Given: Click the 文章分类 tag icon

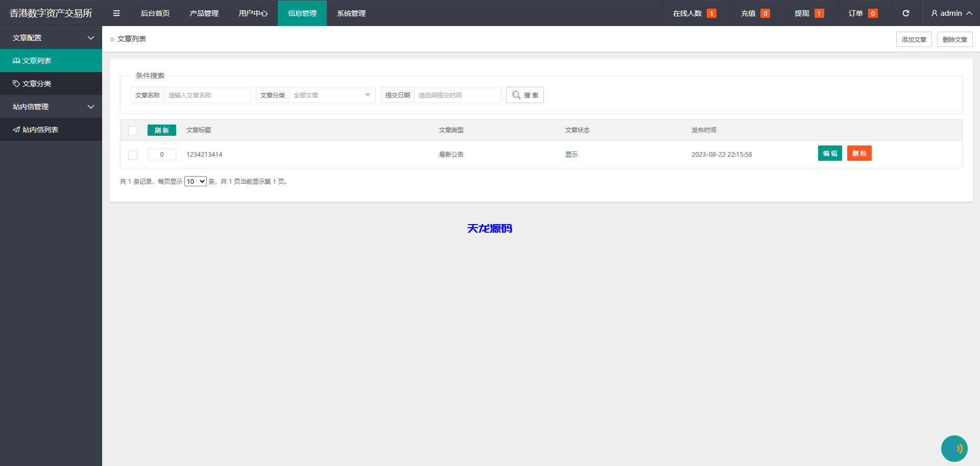Looking at the screenshot, I should (x=16, y=83).
